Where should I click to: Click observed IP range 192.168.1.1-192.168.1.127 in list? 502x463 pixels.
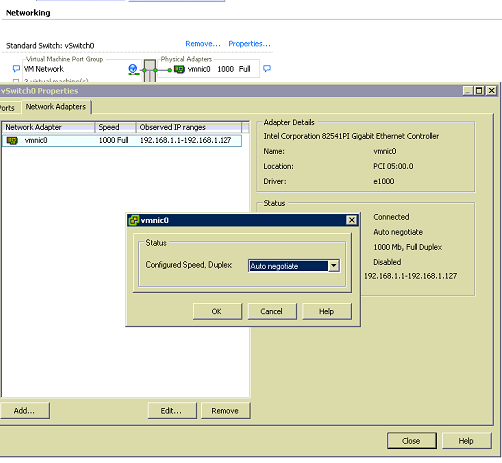(185, 140)
